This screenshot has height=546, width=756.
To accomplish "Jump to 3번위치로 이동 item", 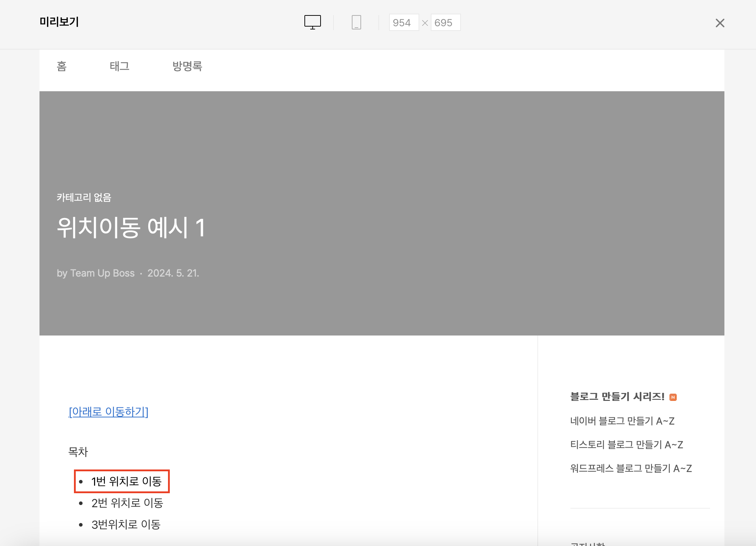I will click(126, 524).
